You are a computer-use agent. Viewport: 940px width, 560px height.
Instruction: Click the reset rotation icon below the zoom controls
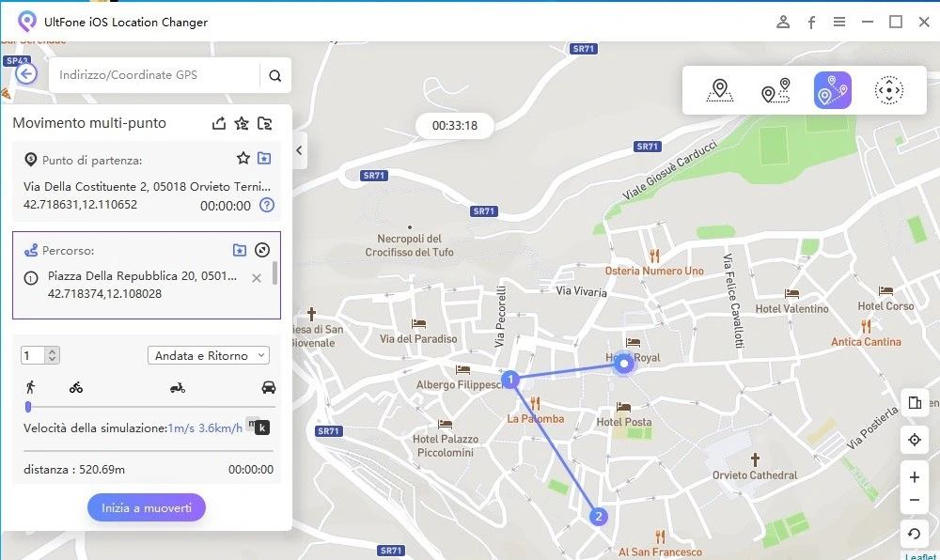coord(914,534)
